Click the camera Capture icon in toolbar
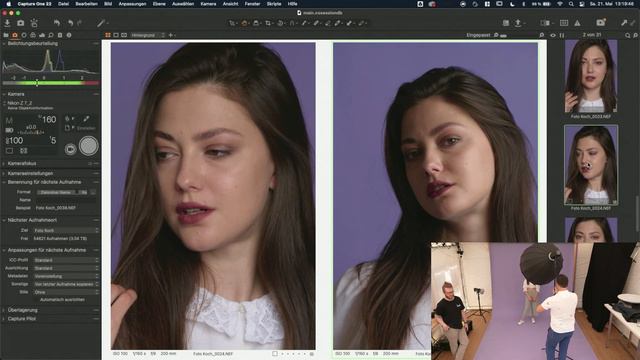 pos(20,23)
